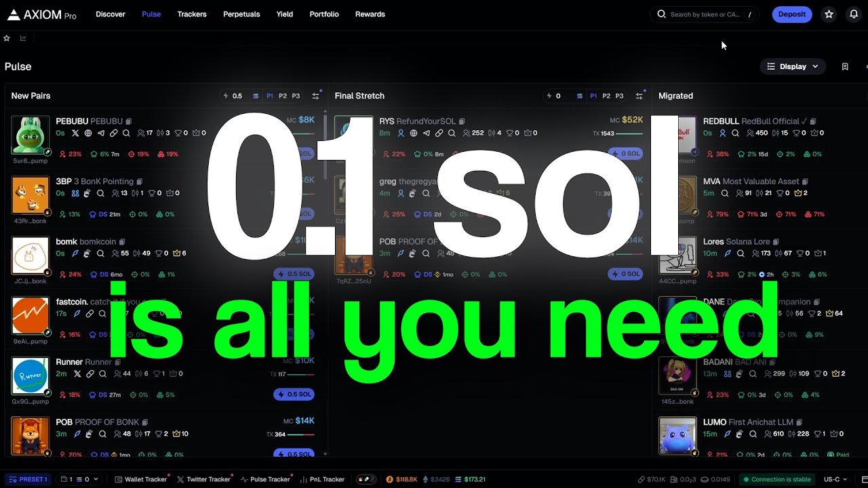Screen dimensions: 868x488
Task: Select preset P2 in New Pairs
Action: (283, 96)
